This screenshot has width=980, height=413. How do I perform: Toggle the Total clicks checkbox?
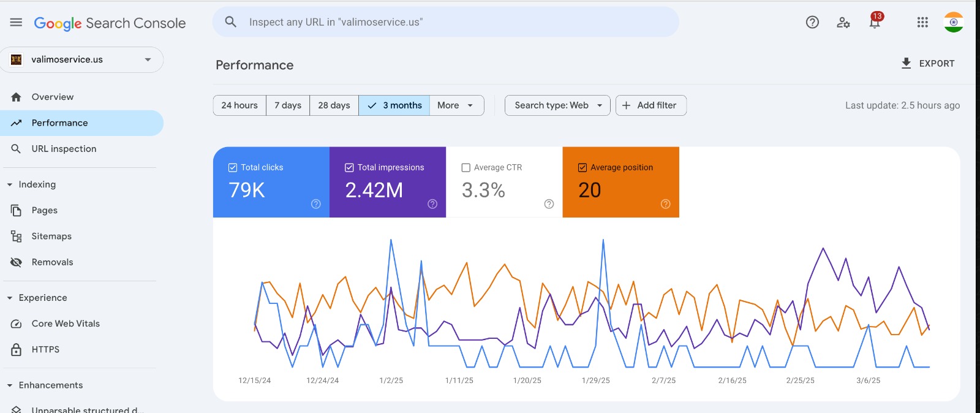click(233, 167)
